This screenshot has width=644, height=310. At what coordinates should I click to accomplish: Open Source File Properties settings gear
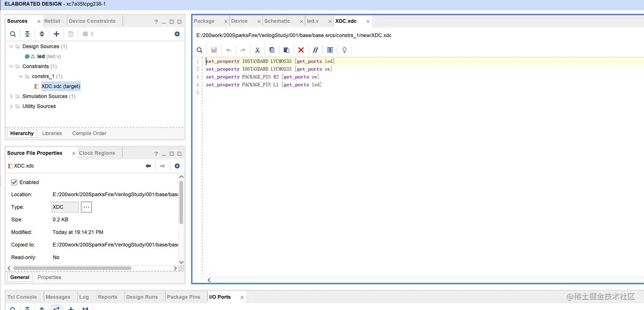pos(177,166)
